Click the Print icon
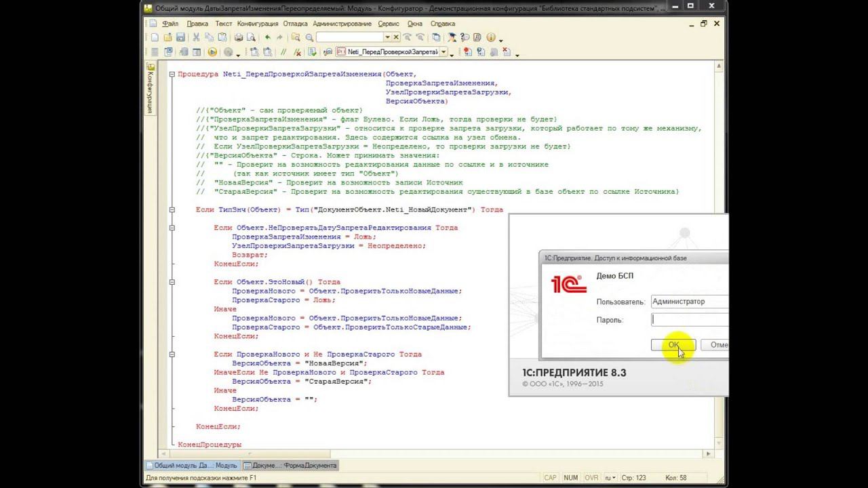Viewport: 868px width, 488px height. coord(239,37)
